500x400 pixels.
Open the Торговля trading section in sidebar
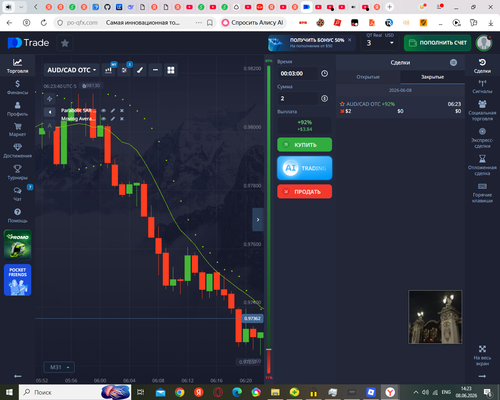tap(17, 66)
